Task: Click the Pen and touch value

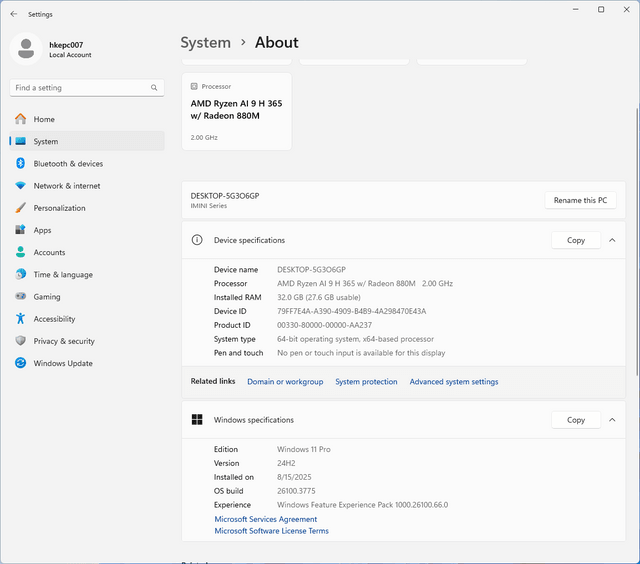Action: point(361,353)
